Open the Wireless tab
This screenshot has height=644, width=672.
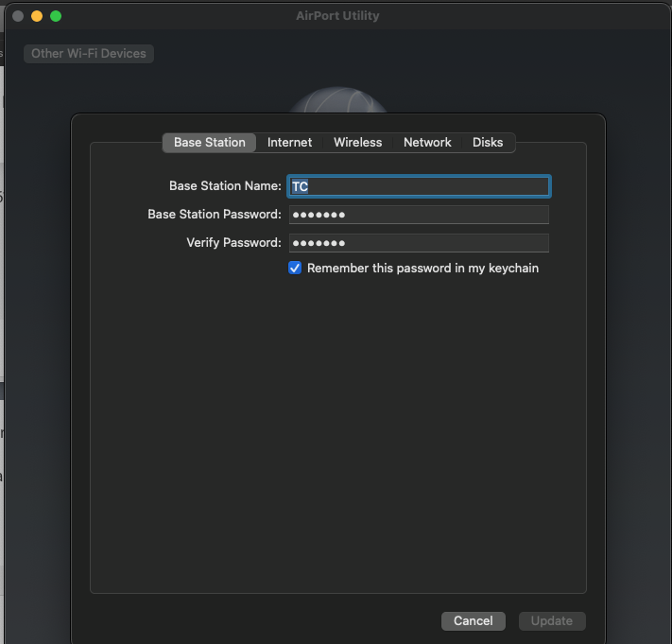tap(358, 143)
